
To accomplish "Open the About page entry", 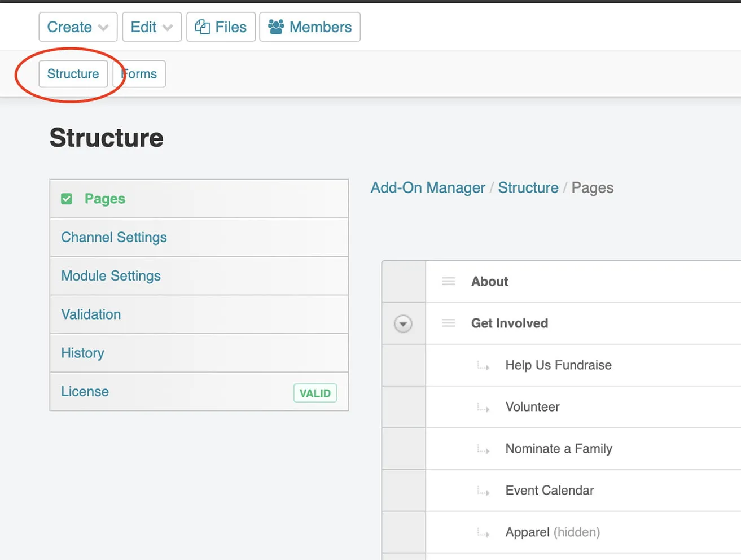I will 490,282.
